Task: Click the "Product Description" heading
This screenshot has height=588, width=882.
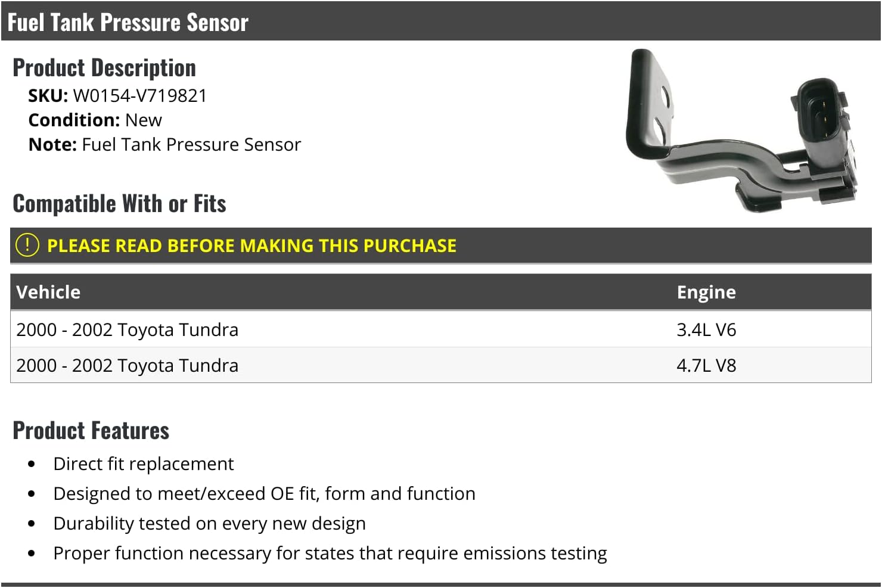Action: 104,68
